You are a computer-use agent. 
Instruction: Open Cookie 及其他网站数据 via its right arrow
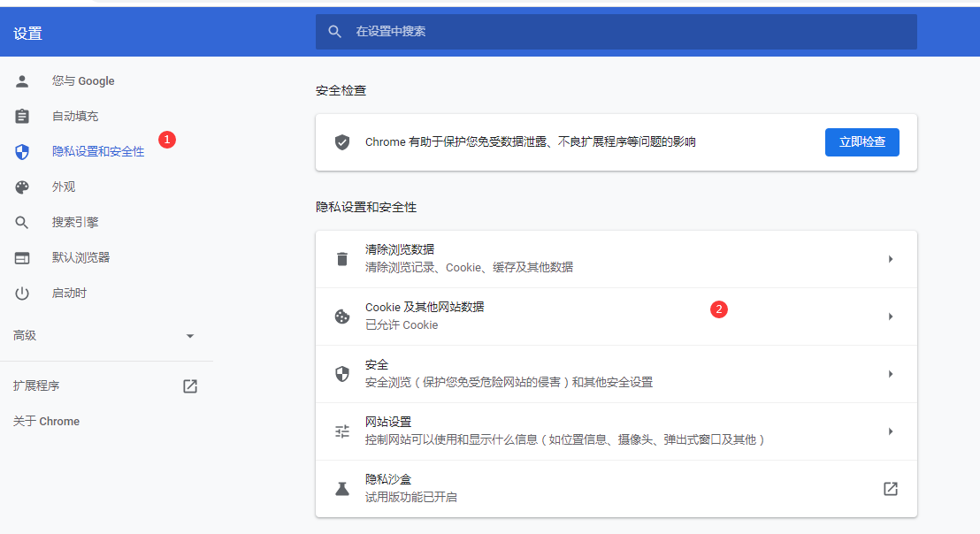[891, 317]
